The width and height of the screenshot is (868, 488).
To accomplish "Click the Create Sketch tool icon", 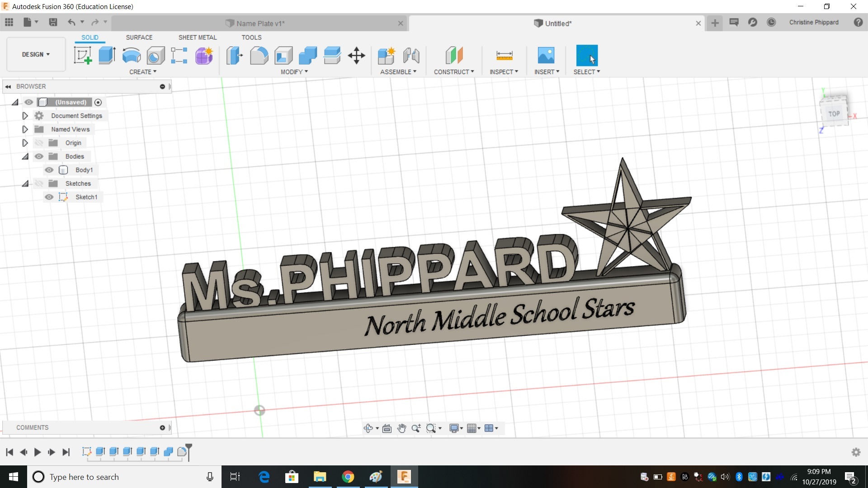I will tap(83, 56).
